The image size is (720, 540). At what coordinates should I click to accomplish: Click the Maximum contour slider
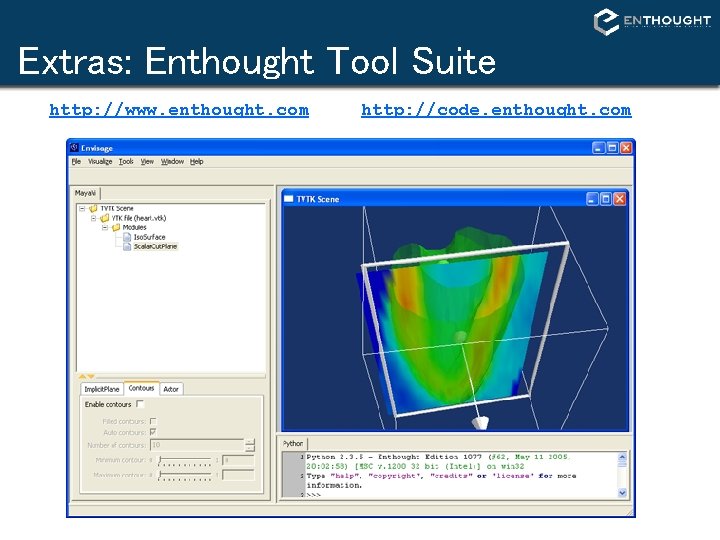click(185, 475)
